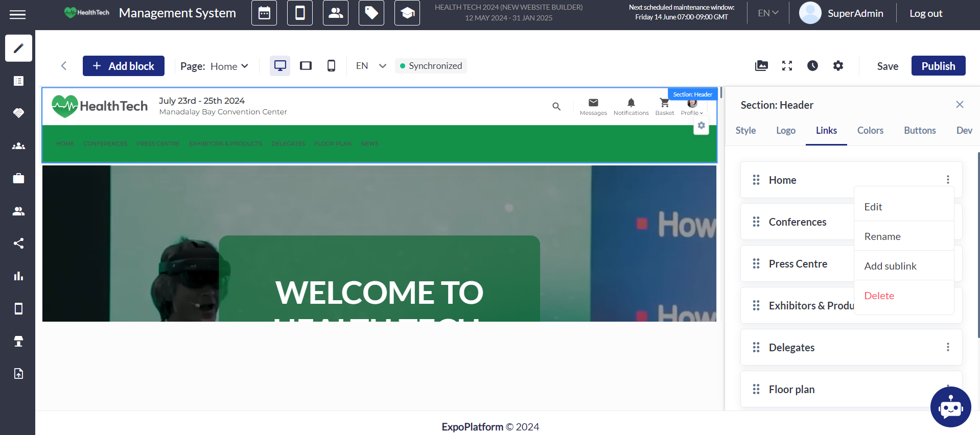Open Messages in the site header
The image size is (980, 435).
593,107
